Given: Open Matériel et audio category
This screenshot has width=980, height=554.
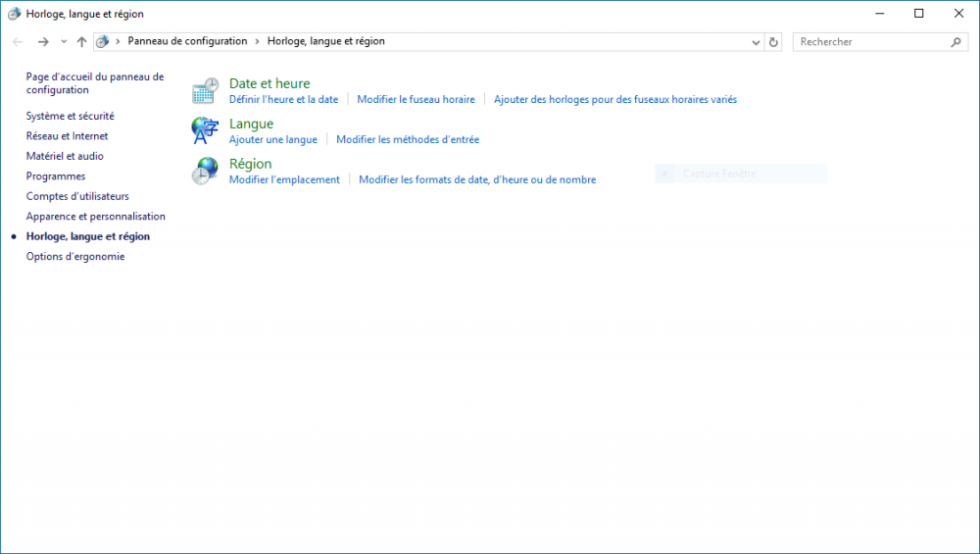Looking at the screenshot, I should (x=65, y=156).
